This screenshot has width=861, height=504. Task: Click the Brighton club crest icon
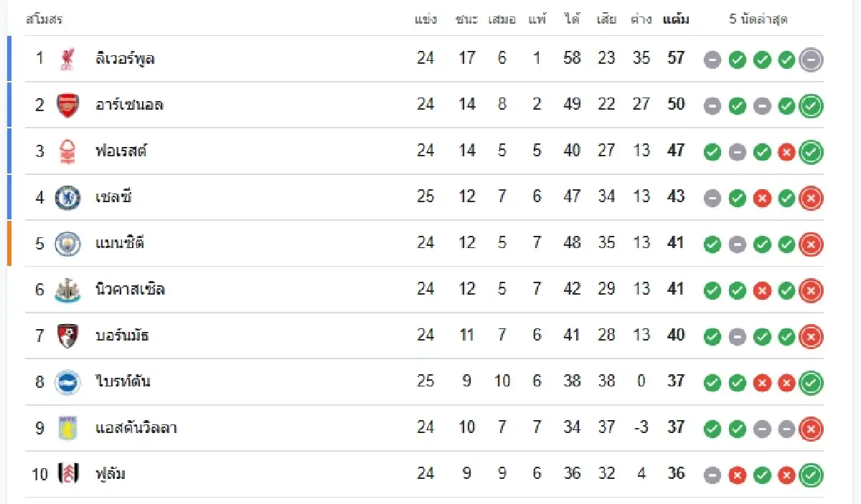pos(67,382)
